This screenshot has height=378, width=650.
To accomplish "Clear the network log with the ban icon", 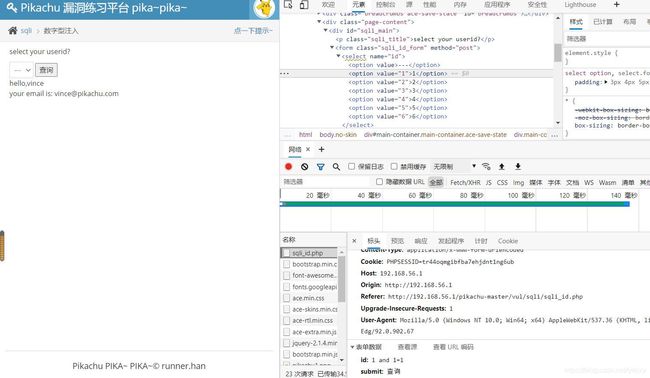I will click(x=305, y=167).
